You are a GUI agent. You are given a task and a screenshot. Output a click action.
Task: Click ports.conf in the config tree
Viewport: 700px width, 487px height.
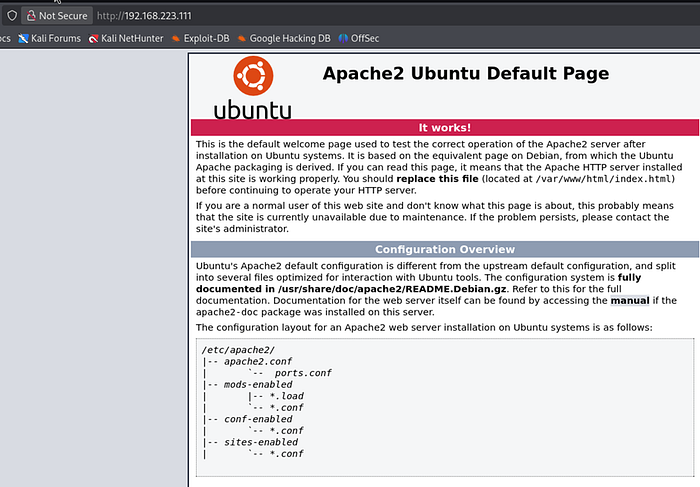303,373
